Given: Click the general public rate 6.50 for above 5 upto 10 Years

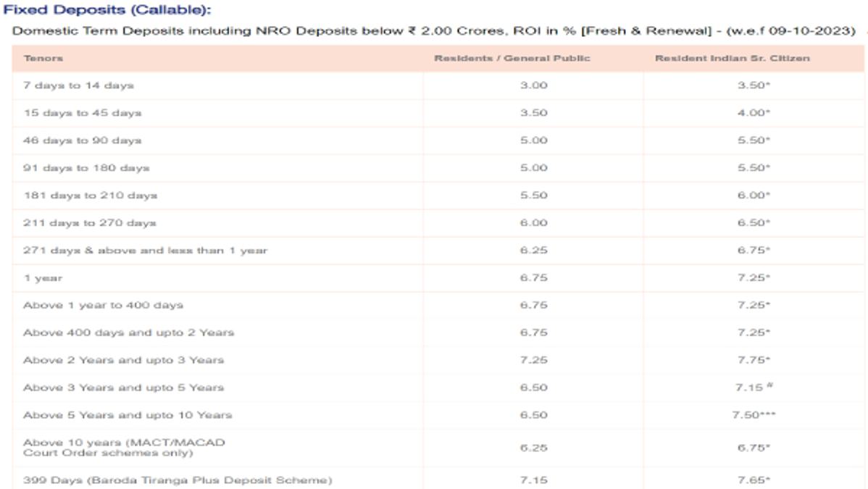Looking at the screenshot, I should pyautogui.click(x=534, y=415).
